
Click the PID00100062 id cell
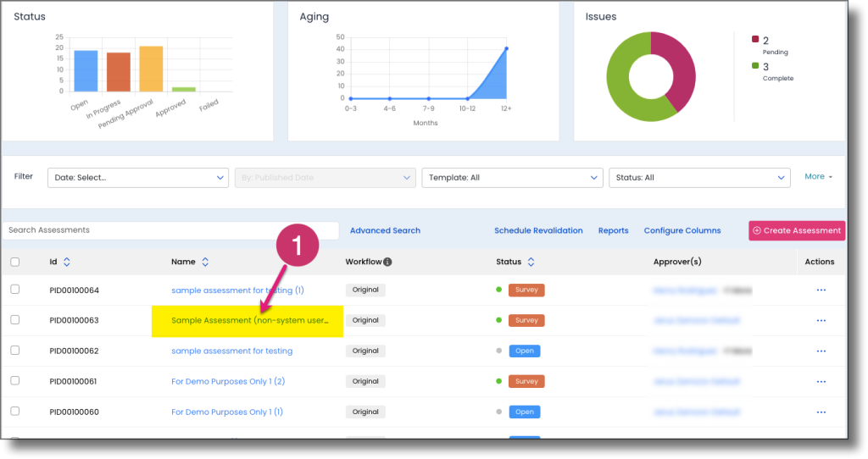75,351
